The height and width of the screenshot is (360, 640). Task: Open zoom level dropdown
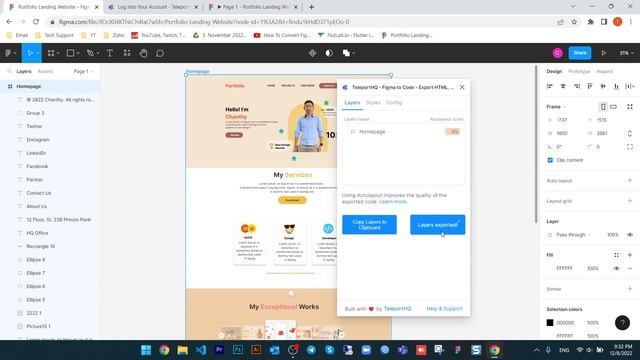tap(627, 53)
